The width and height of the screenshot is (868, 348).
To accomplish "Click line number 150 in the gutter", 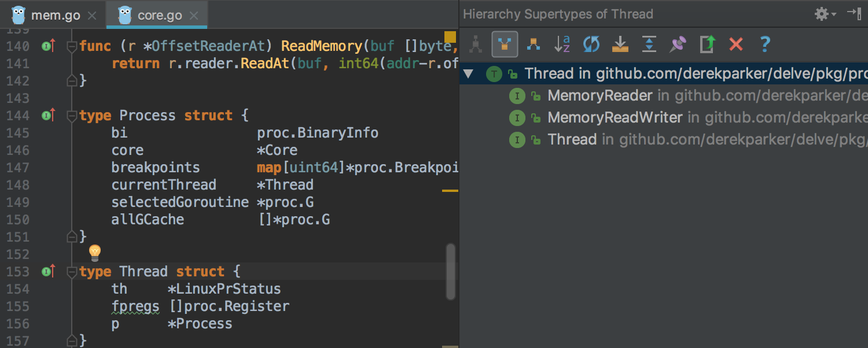I will (17, 219).
